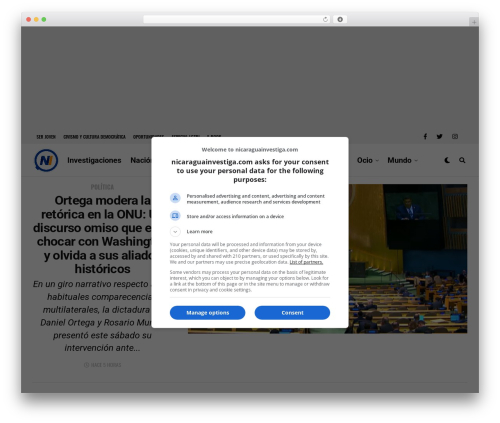500x423 pixels.
Task: Open the Investigaciones menu item
Action: click(94, 160)
